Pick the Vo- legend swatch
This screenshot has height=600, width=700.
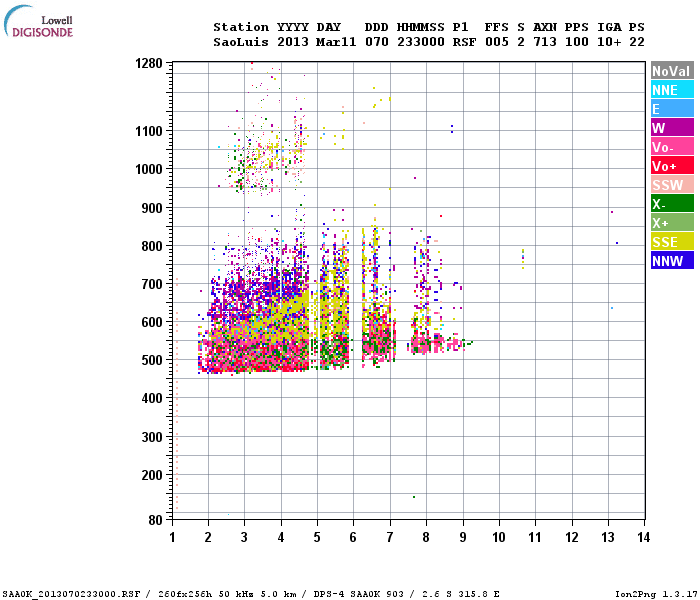tap(672, 147)
